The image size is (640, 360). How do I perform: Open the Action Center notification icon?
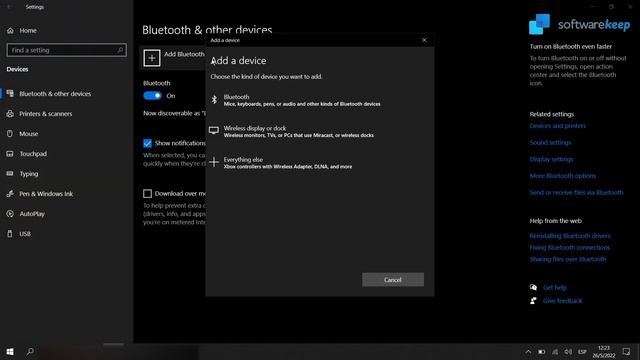[627, 352]
